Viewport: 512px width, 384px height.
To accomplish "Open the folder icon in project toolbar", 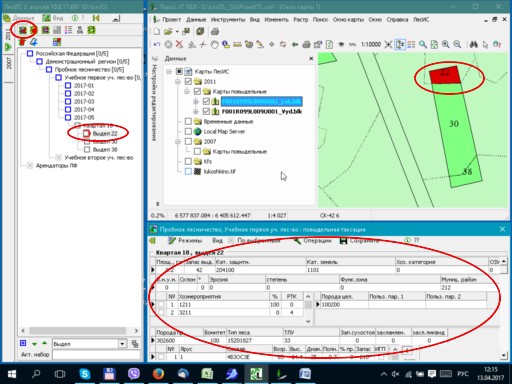I will click(168, 32).
